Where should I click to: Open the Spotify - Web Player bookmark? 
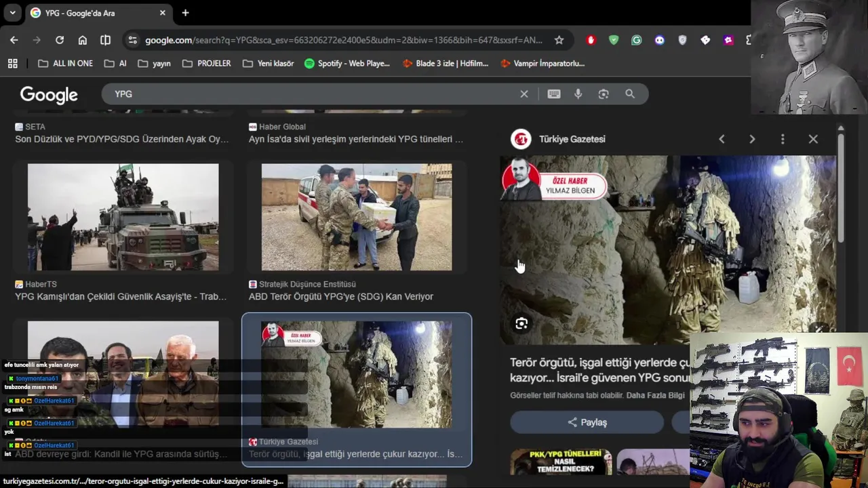[347, 63]
